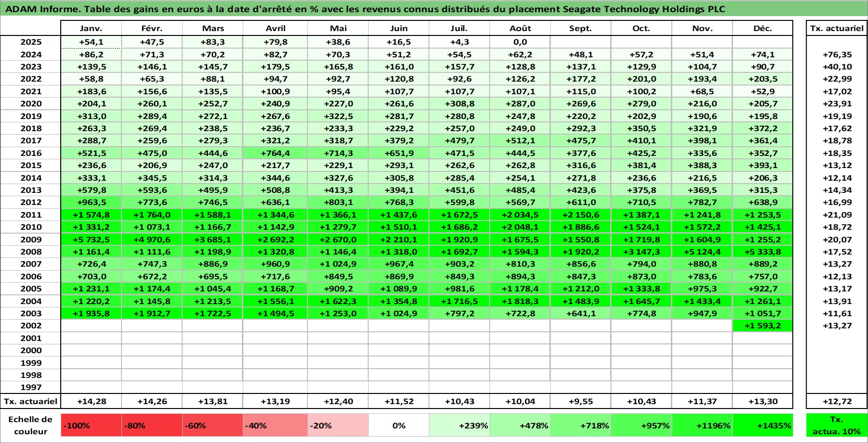
Task: Select the 'Tx. actua. 10%' green cell
Action: 836,426
